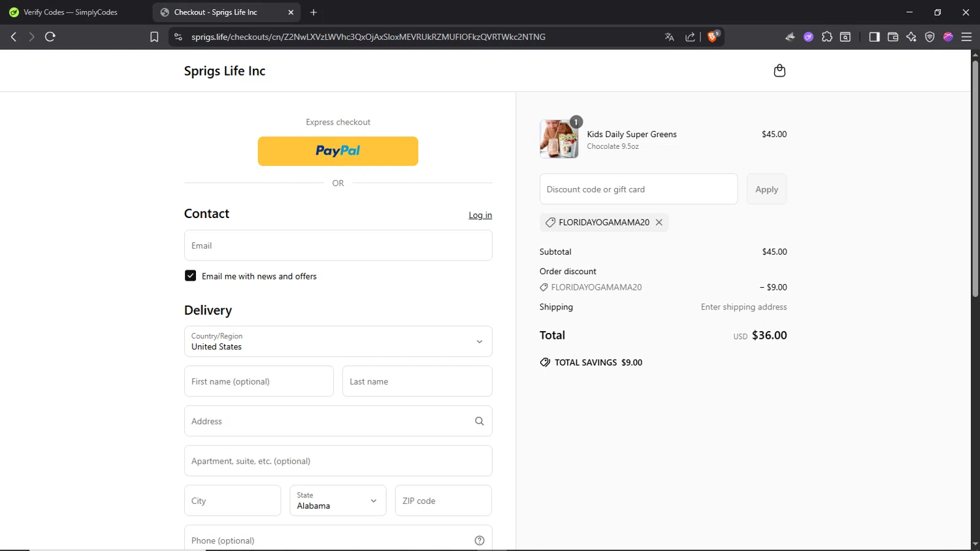
Task: Click the TOTAL SAVINGS $9.00 text
Action: click(598, 362)
